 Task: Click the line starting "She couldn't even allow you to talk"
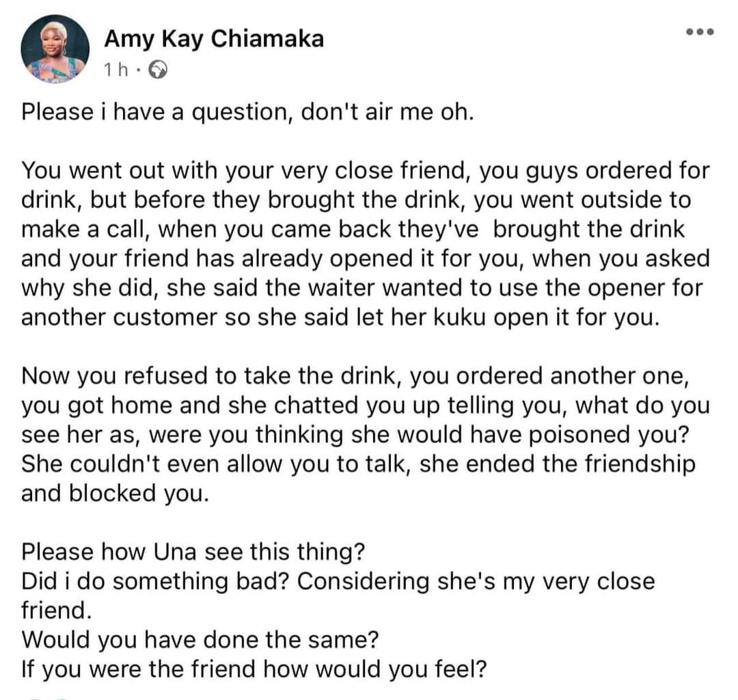[x=358, y=464]
